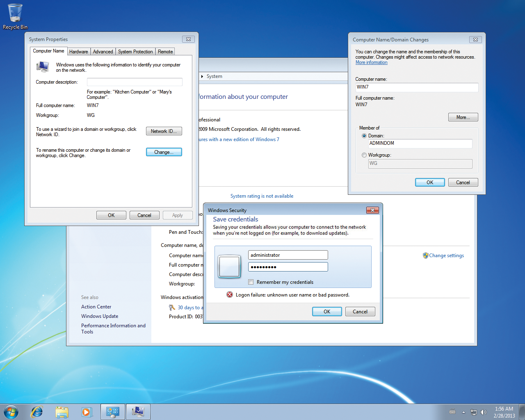Click Cancel in System Properties
Screen dimensions: 525x420
tap(144, 215)
